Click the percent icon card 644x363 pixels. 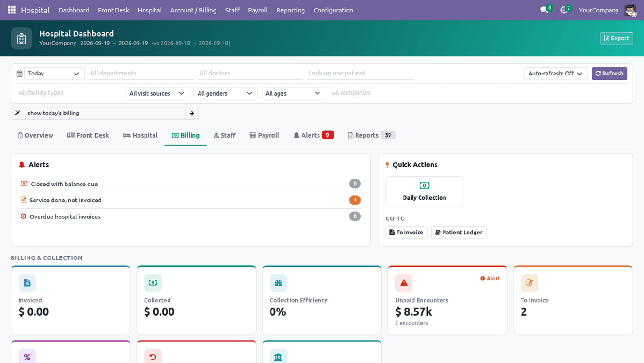(x=27, y=357)
